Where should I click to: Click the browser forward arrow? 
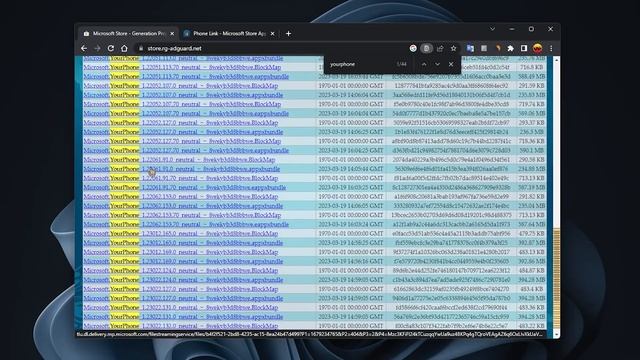[97, 48]
